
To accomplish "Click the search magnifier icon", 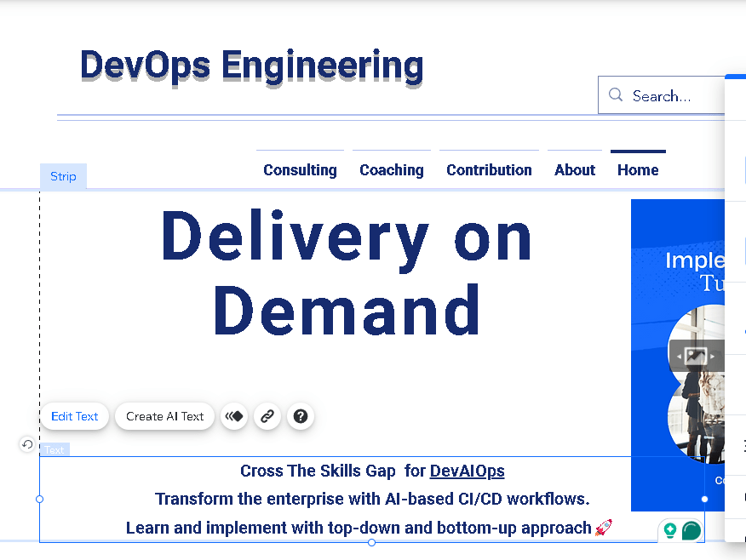I will point(616,94).
